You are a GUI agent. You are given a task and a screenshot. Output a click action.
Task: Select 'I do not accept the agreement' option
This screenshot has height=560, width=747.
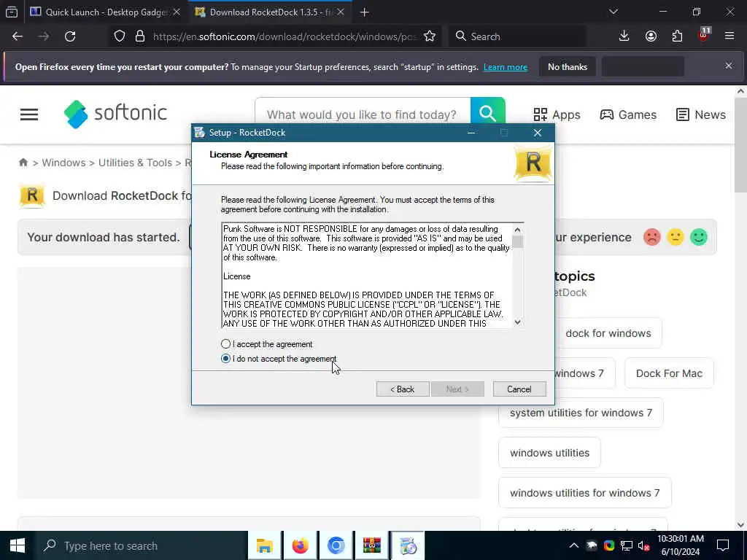tap(226, 359)
